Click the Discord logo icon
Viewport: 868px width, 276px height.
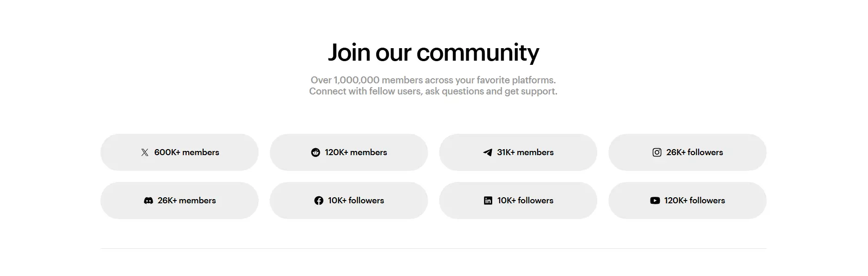tap(149, 201)
